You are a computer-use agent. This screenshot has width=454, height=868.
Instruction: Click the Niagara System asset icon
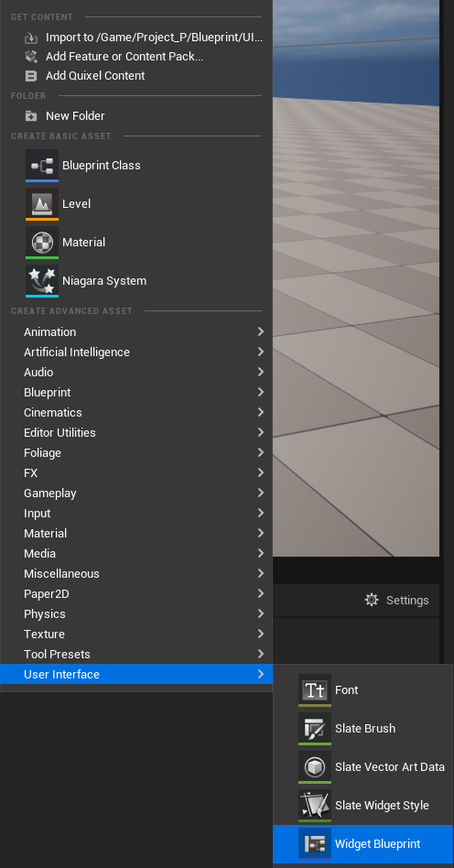[42, 281]
